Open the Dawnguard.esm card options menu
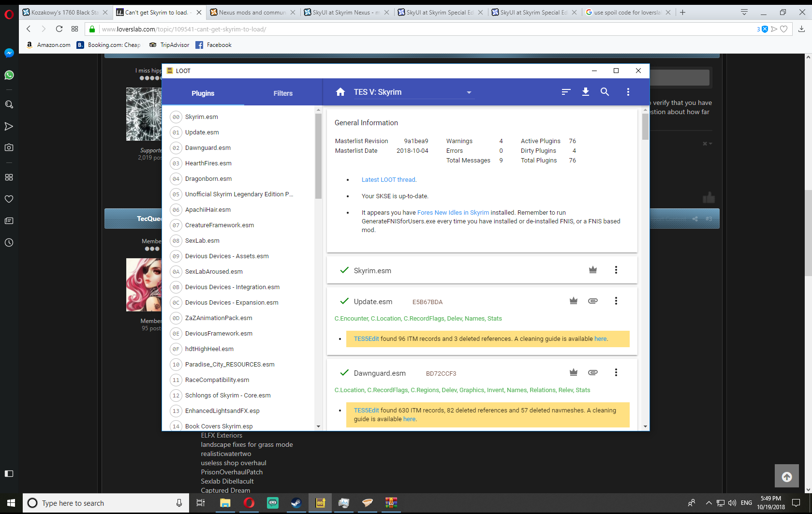Screen dimensions: 812x514 616,372
